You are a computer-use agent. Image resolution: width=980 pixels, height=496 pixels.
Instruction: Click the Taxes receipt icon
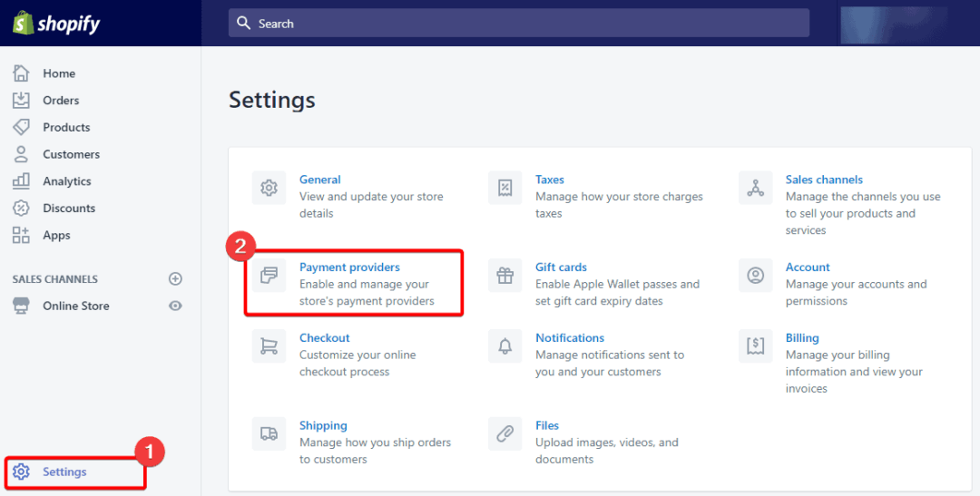tap(505, 189)
